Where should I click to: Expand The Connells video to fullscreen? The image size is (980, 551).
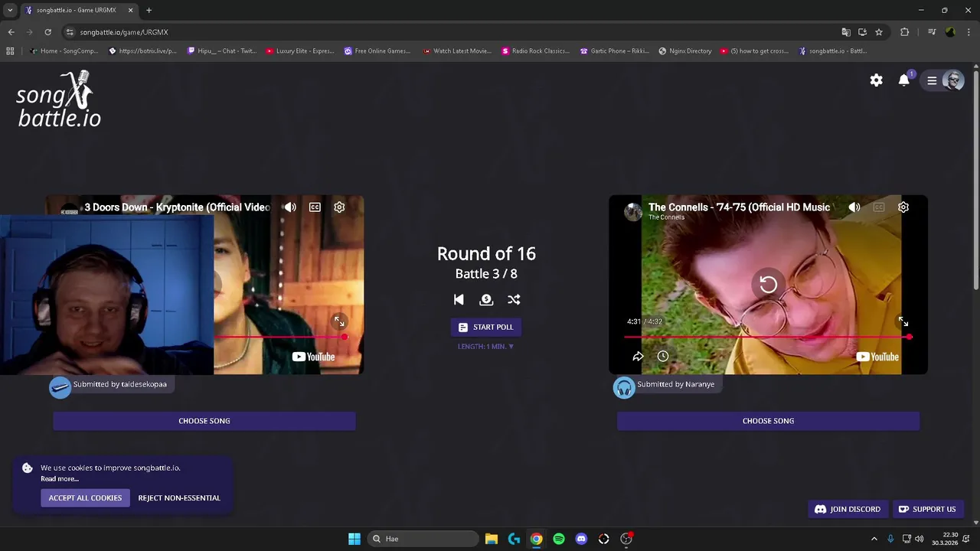903,321
